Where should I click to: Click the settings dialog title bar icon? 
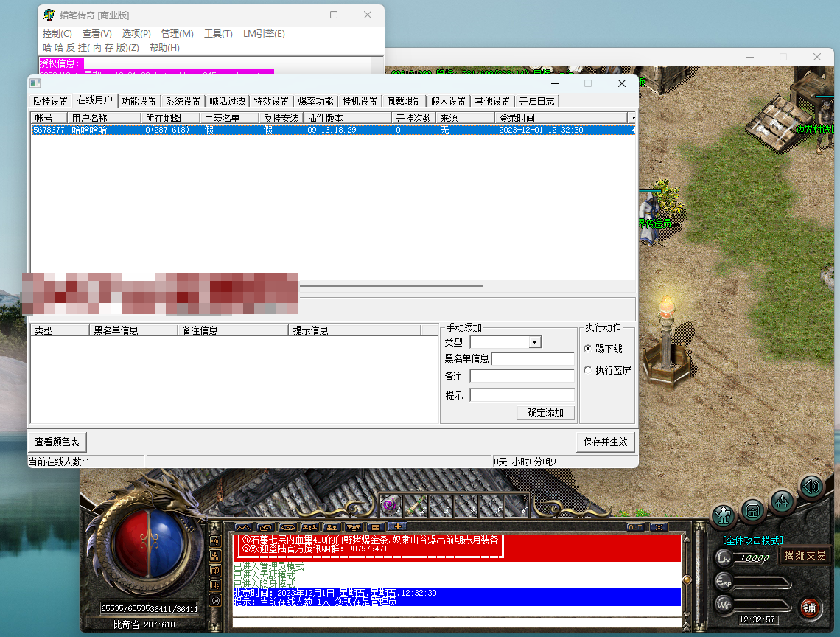tap(35, 83)
